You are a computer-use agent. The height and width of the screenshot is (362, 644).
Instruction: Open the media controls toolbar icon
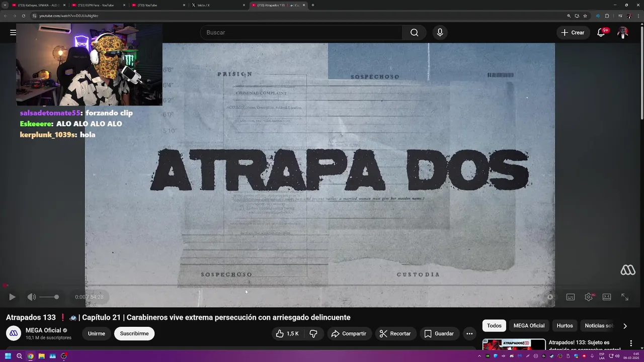click(619, 16)
